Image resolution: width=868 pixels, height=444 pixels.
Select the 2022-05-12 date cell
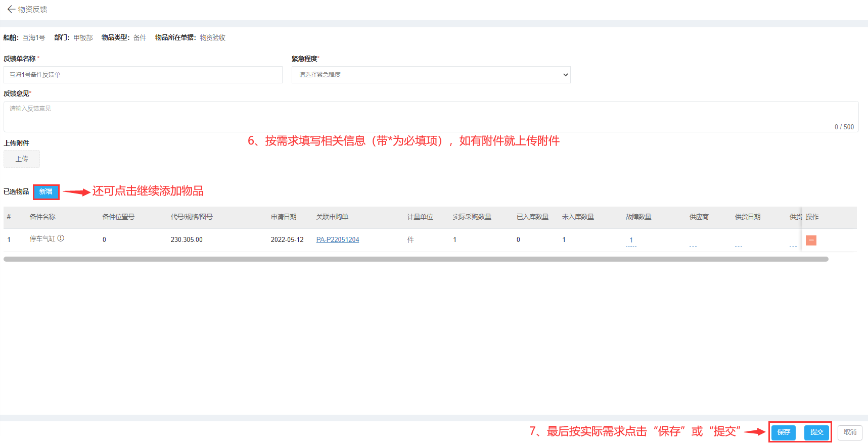point(287,240)
